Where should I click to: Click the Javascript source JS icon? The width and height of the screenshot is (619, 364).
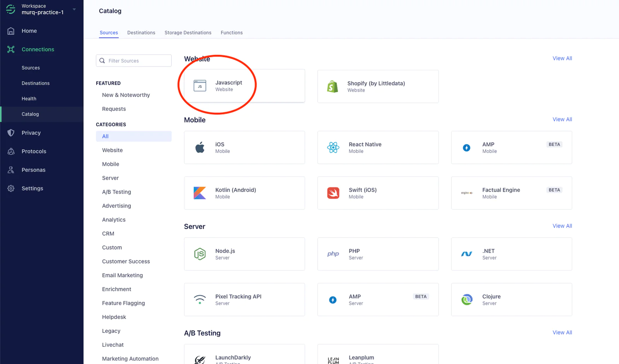(x=200, y=86)
